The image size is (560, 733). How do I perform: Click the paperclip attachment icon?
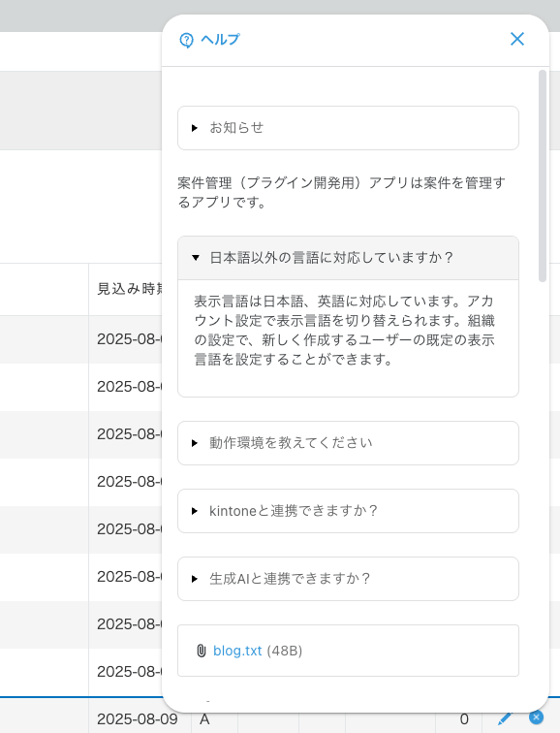click(x=202, y=651)
